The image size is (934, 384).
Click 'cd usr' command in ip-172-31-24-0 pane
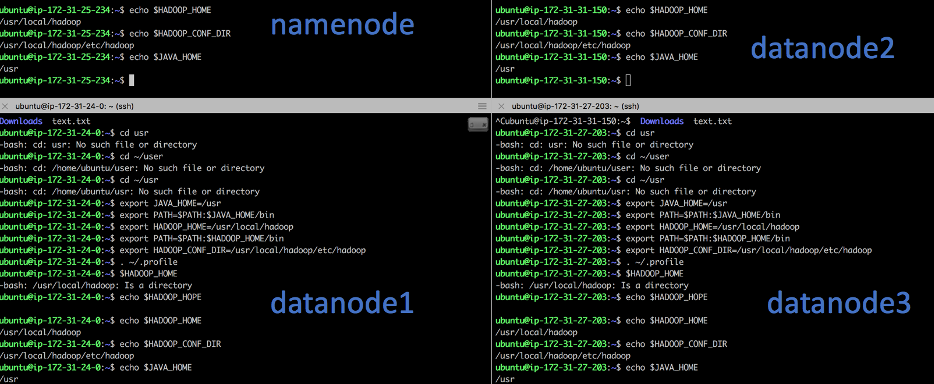[134, 133]
